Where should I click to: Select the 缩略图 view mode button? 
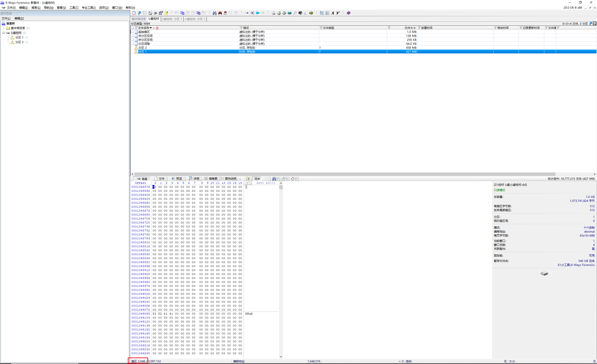click(x=211, y=179)
